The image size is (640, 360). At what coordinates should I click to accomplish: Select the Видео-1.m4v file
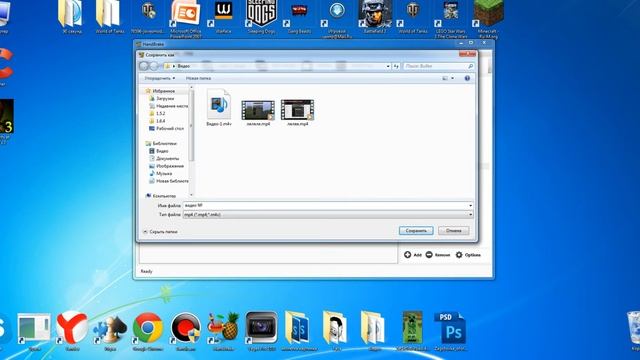tap(219, 108)
